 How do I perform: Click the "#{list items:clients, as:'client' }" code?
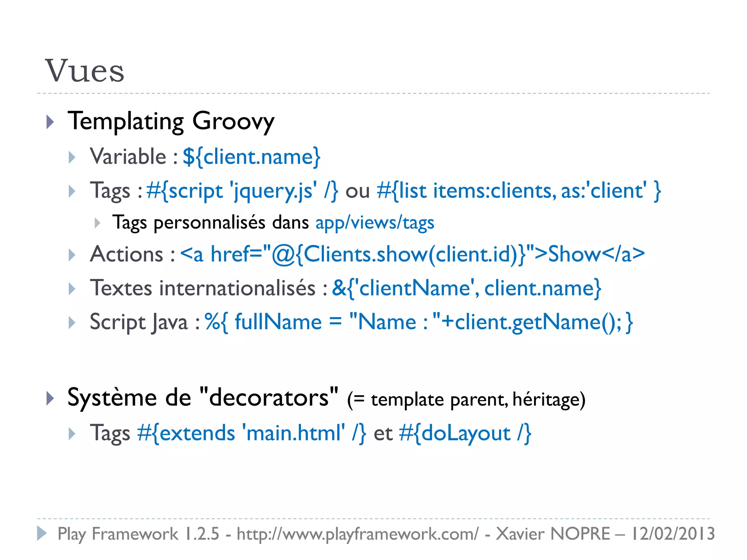[519, 191]
